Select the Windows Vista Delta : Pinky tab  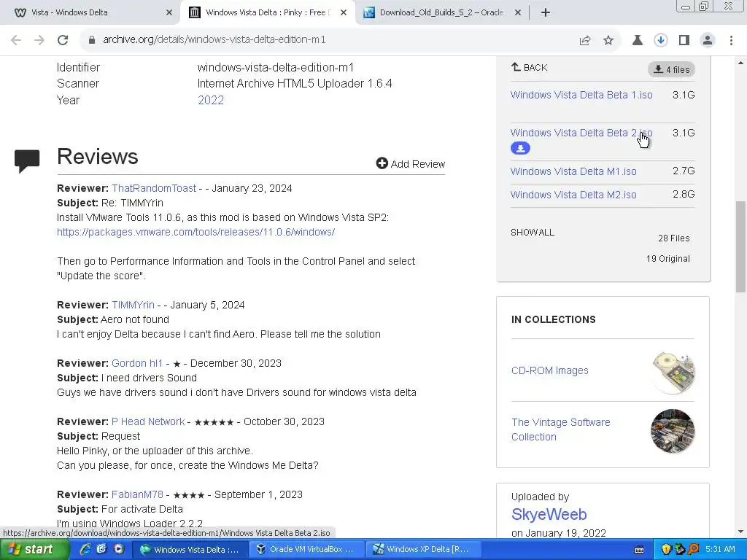point(267,12)
